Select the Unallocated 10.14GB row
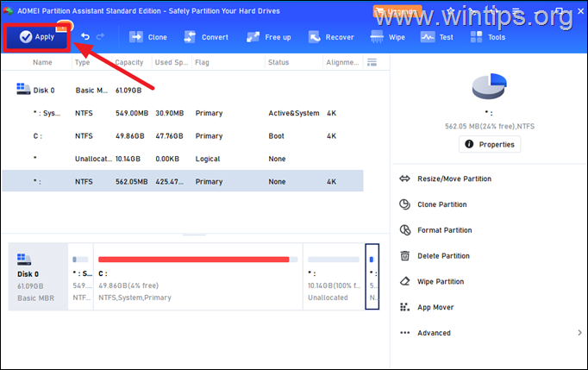The image size is (588, 370). (183, 159)
